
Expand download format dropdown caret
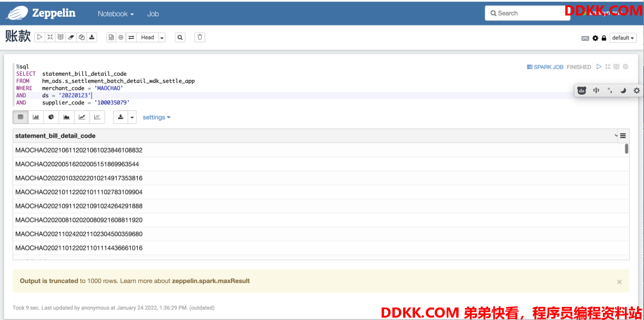[x=132, y=117]
